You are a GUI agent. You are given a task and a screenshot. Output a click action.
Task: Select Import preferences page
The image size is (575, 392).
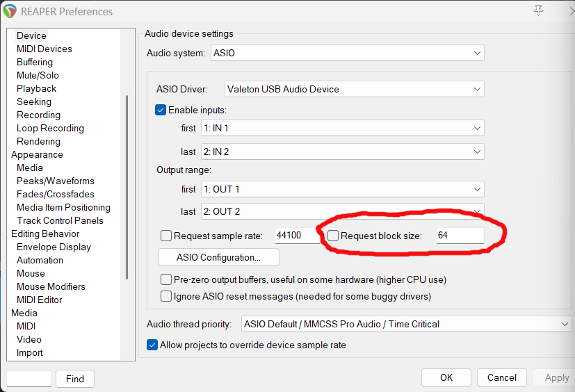pyautogui.click(x=30, y=352)
